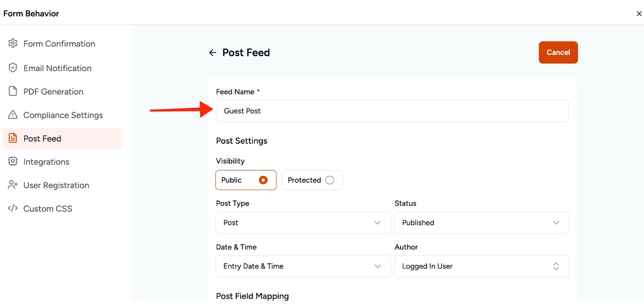Open PDF Generation via its document icon
The image size is (644, 308).
tap(12, 91)
